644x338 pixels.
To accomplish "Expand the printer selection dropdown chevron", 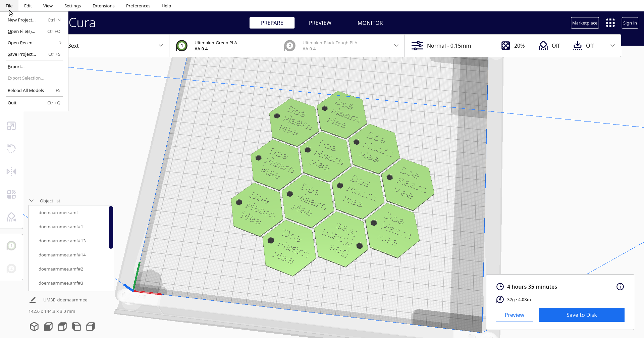I will click(161, 46).
